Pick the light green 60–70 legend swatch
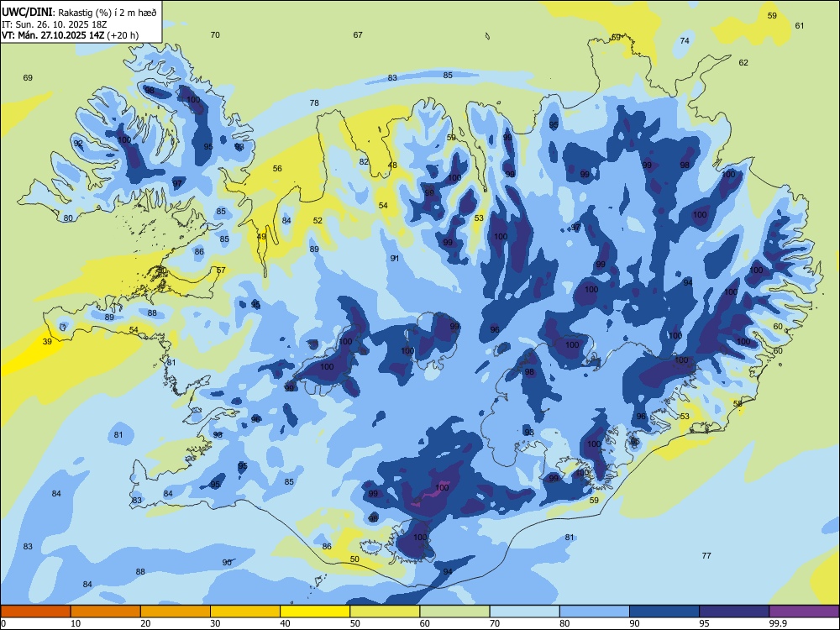 coord(454,612)
